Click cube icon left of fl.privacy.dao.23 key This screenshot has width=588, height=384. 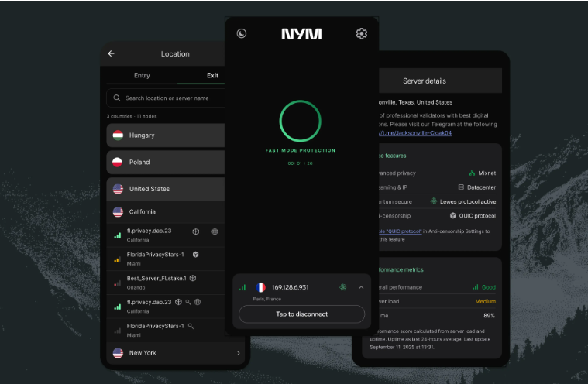point(178,302)
